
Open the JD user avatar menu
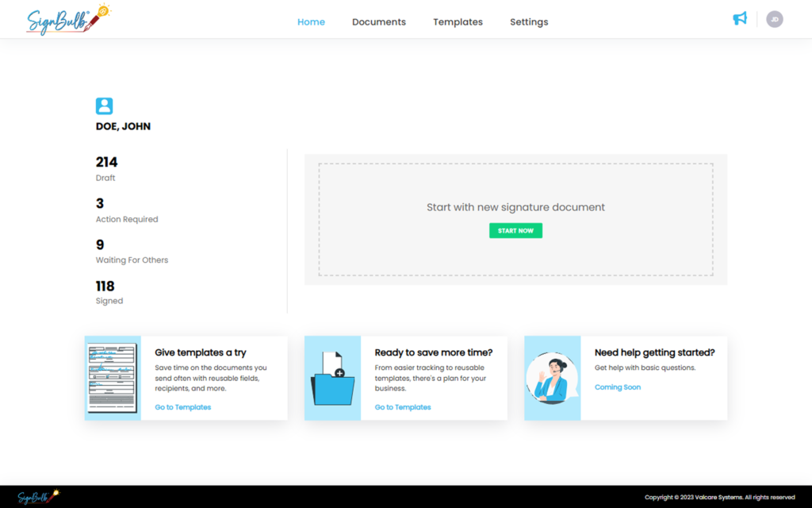tap(774, 19)
